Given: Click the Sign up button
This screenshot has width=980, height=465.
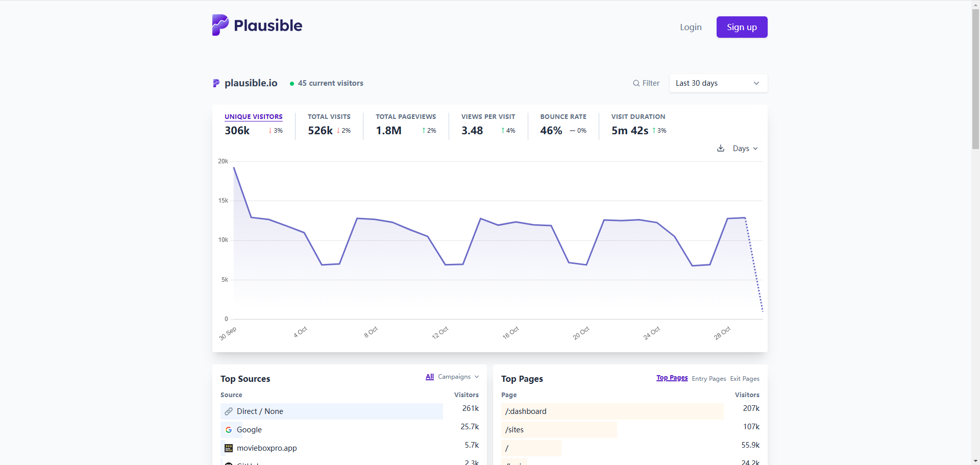Looking at the screenshot, I should point(742,27).
